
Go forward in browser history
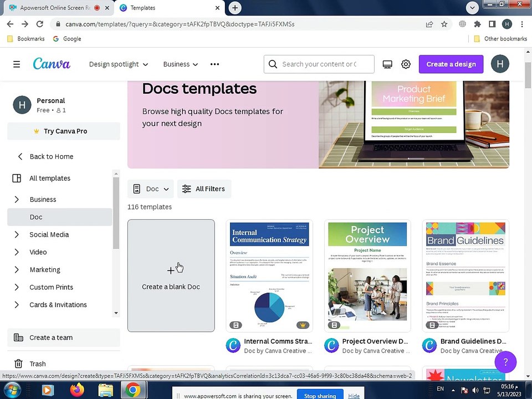tap(25, 24)
